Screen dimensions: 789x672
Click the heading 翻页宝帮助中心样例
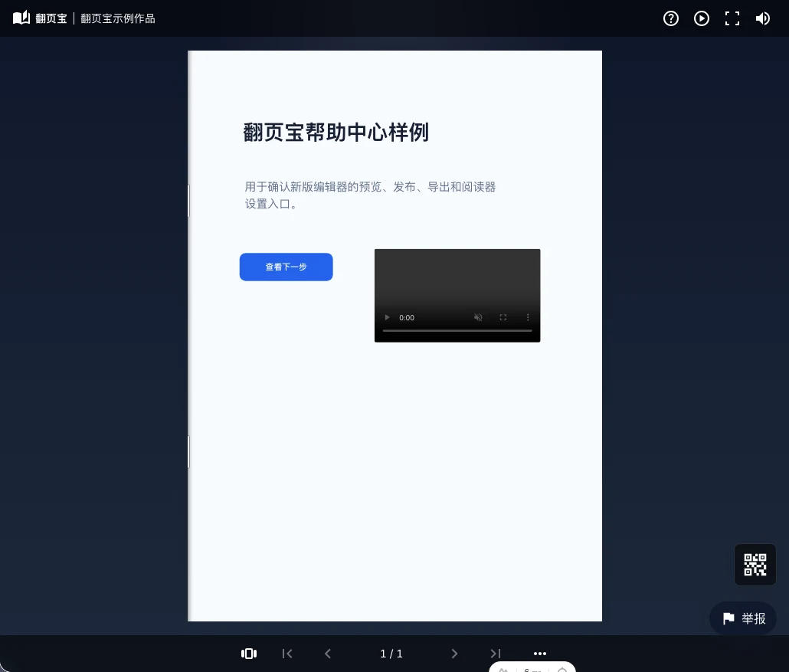(336, 133)
